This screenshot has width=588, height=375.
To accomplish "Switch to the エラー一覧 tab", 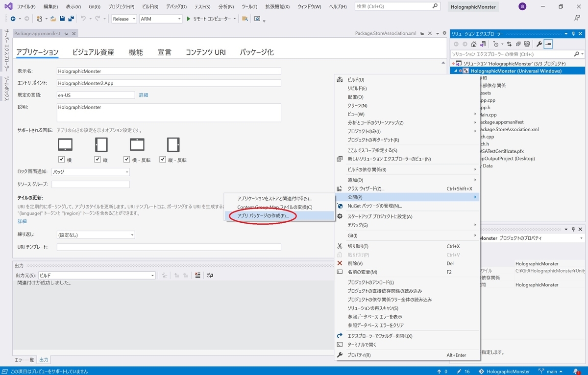I will coord(24,360).
